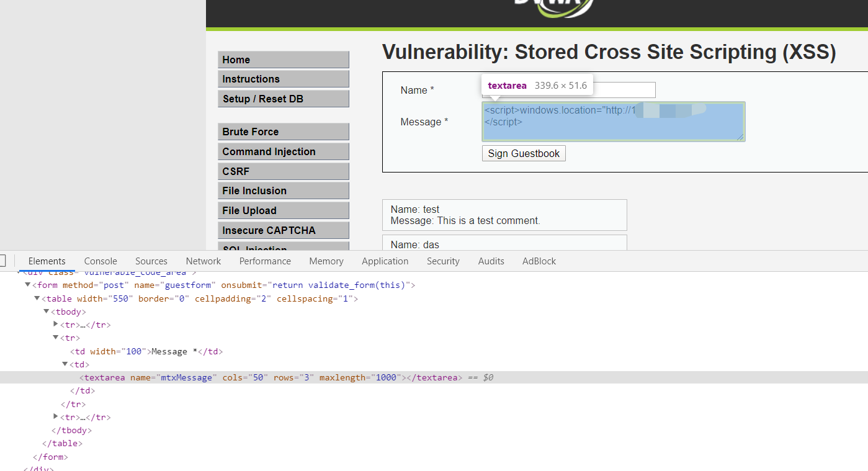Expand the first collapsed tr row
The width and height of the screenshot is (868, 471).
coord(56,325)
